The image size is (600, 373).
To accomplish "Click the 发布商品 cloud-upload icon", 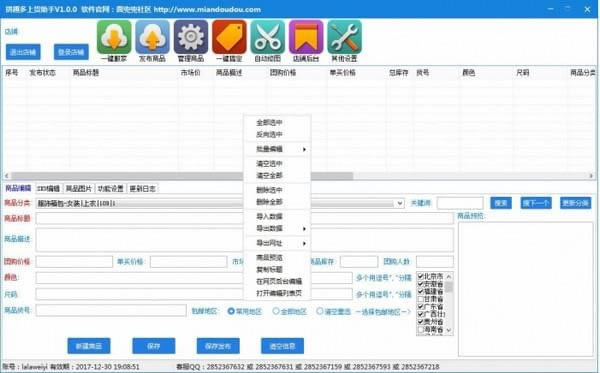I will point(152,37).
